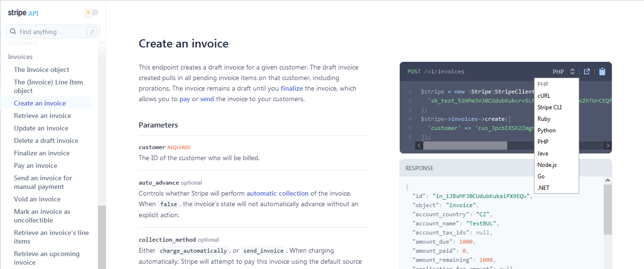Click the REQUIRED label beside customer

coord(179,148)
